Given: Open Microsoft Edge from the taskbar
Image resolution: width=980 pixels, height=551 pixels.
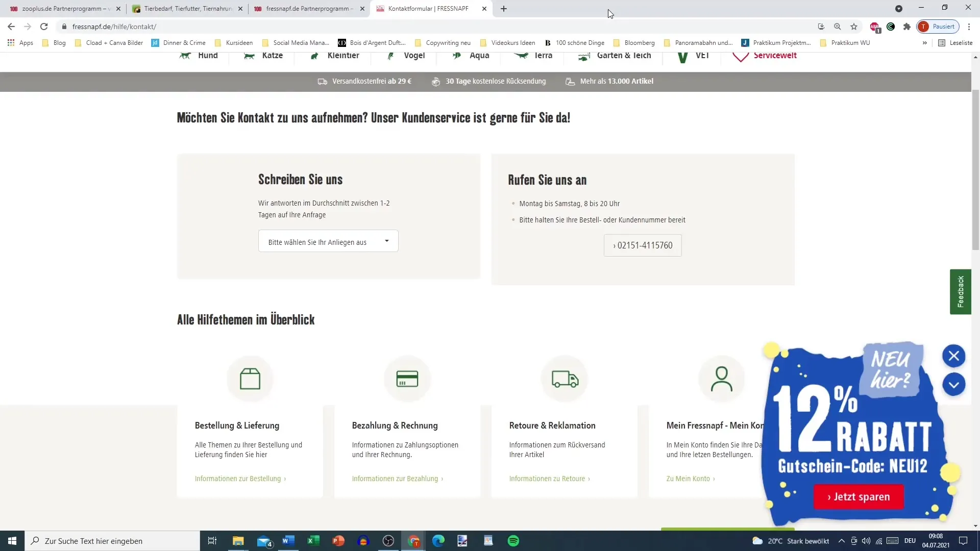Looking at the screenshot, I should click(x=438, y=541).
